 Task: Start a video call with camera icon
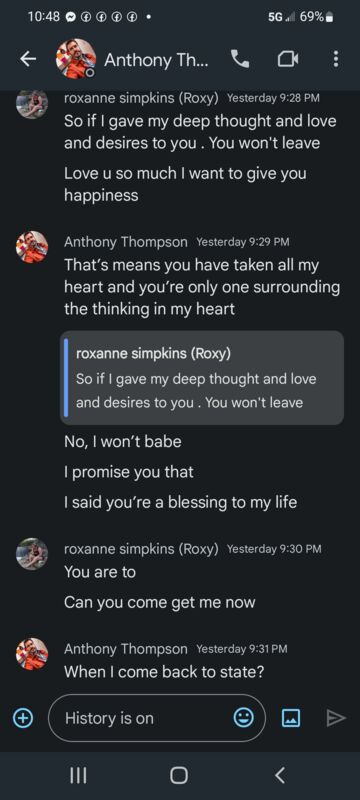click(288, 60)
